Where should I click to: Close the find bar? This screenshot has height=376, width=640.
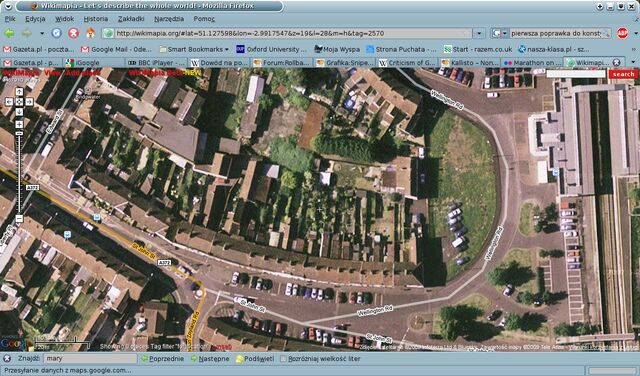(x=7, y=359)
